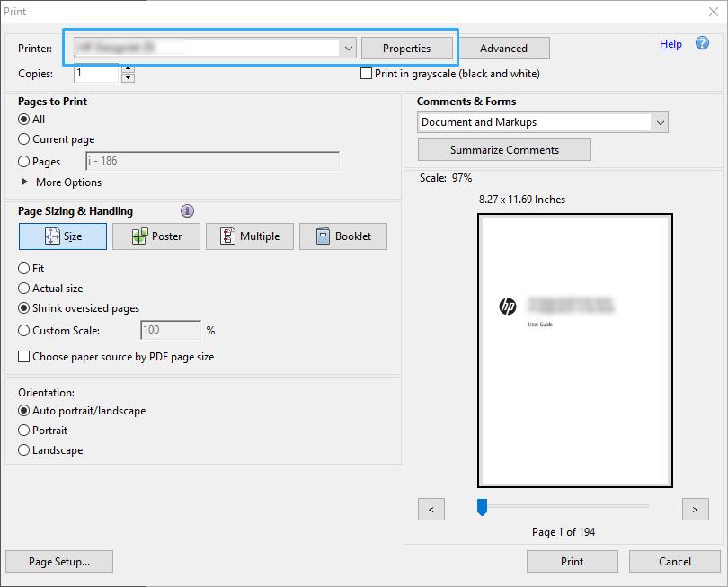Go to previous preview page

point(431,510)
